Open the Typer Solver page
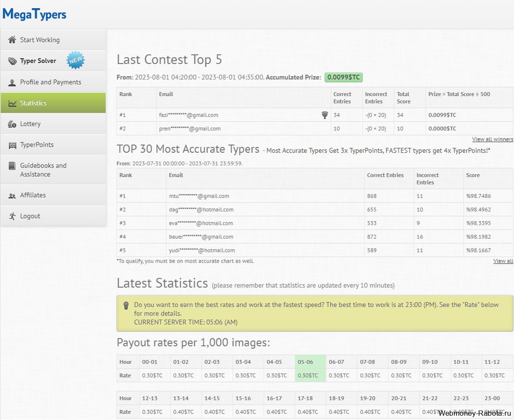Screen dimensions: 514x420 click(53, 60)
